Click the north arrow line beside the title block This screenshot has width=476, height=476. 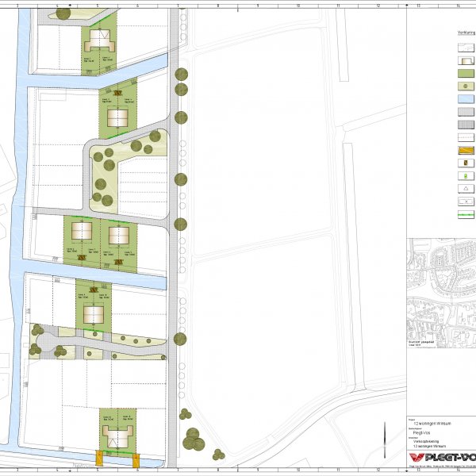385,440
